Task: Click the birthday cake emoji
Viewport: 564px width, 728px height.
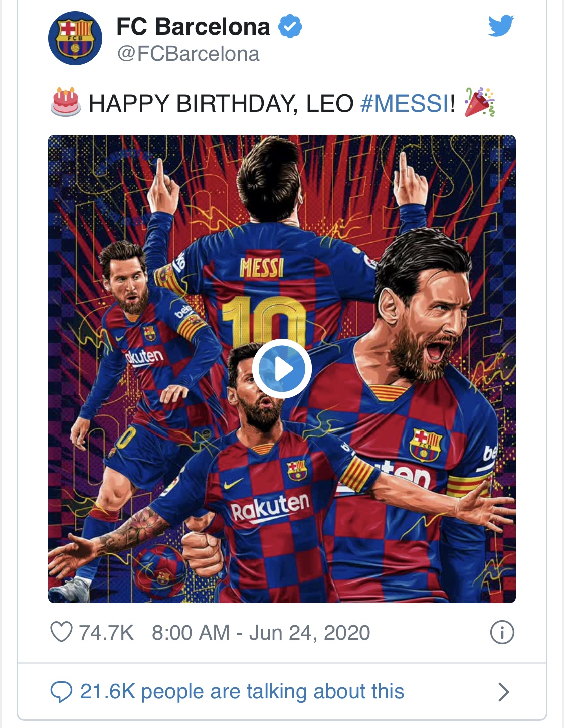Action: [x=66, y=102]
